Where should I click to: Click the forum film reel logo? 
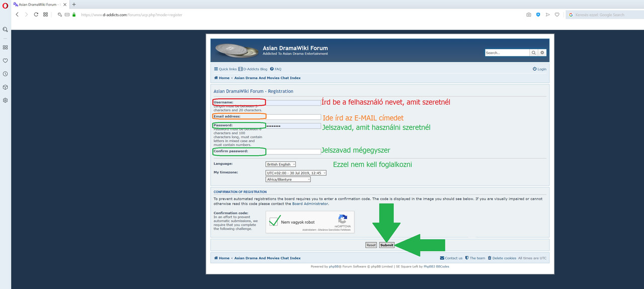[x=236, y=50]
